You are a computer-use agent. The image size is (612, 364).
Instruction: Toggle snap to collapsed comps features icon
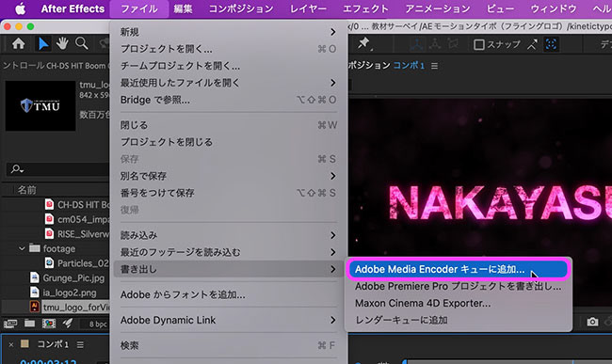point(551,44)
